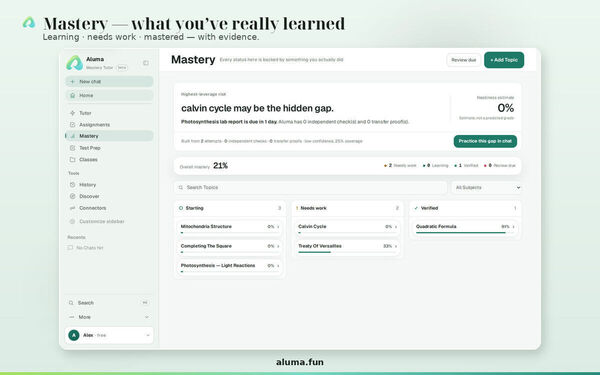Screen dimensions: 600x375
Task: Open the New chat item
Action: [109, 82]
